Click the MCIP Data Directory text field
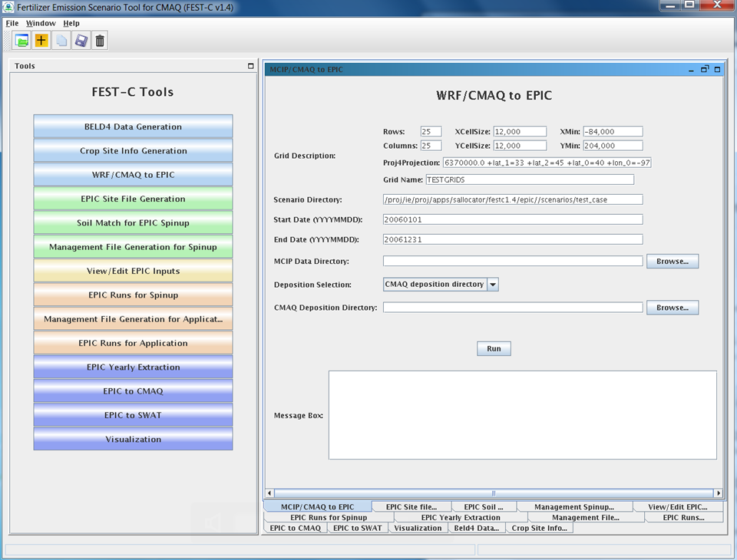The image size is (737, 560). 513,261
